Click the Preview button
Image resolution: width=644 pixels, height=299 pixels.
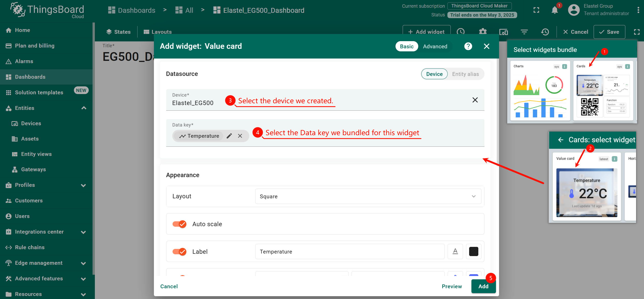pyautogui.click(x=452, y=286)
